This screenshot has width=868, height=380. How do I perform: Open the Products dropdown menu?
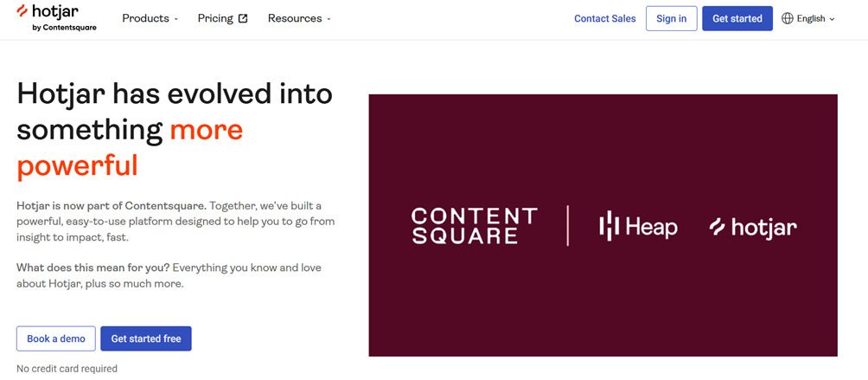click(150, 18)
